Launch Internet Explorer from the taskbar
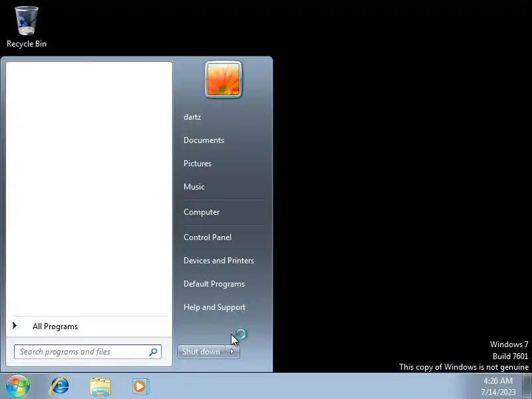 tap(59, 386)
